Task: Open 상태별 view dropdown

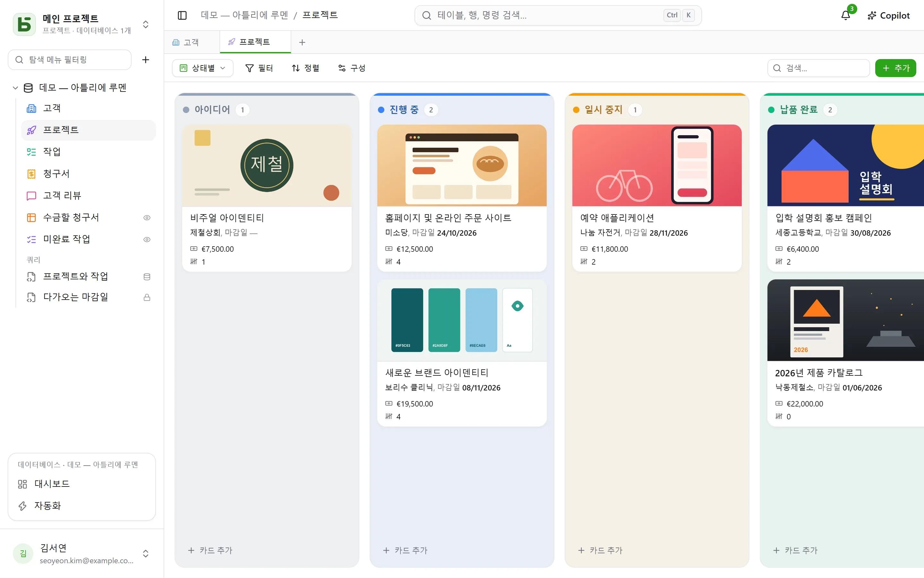Action: coord(203,68)
